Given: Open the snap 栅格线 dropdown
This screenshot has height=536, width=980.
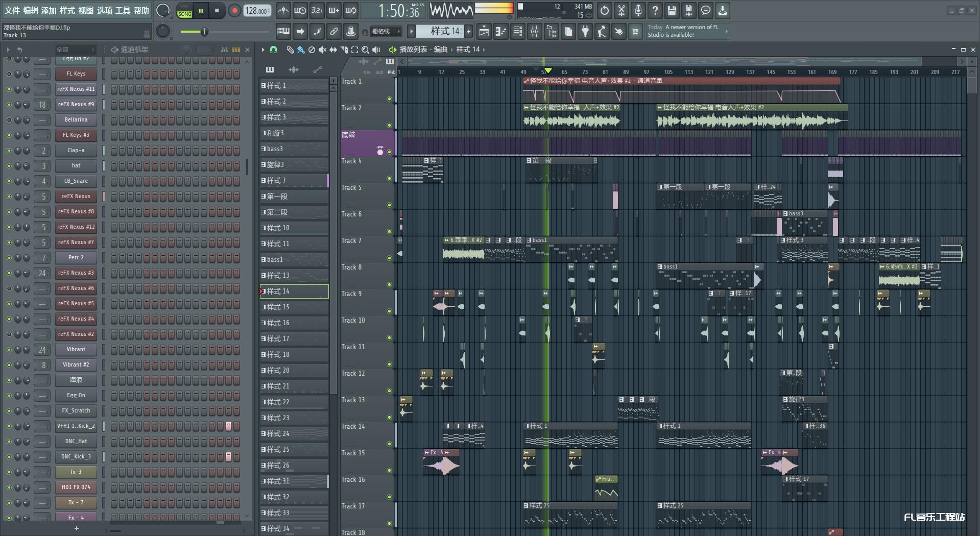Looking at the screenshot, I should (x=386, y=32).
